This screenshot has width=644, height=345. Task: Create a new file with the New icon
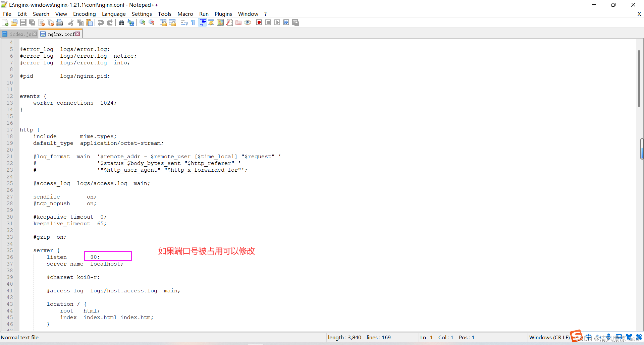coord(5,22)
